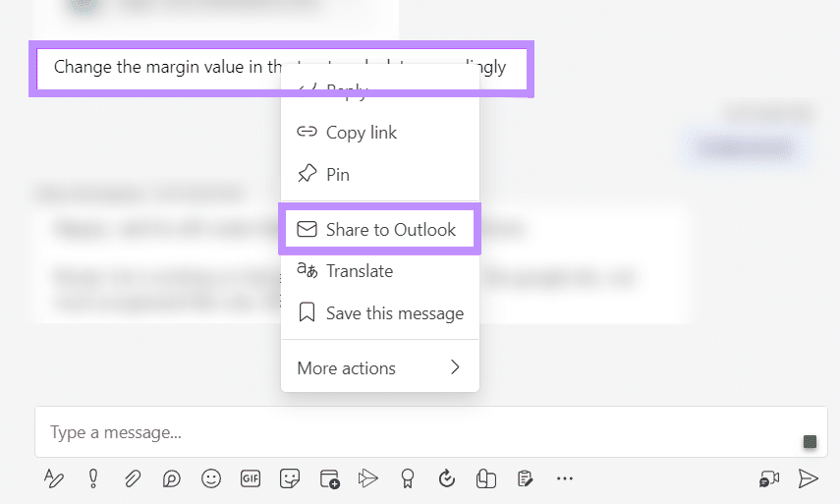Open the Format text options icon

[54, 478]
